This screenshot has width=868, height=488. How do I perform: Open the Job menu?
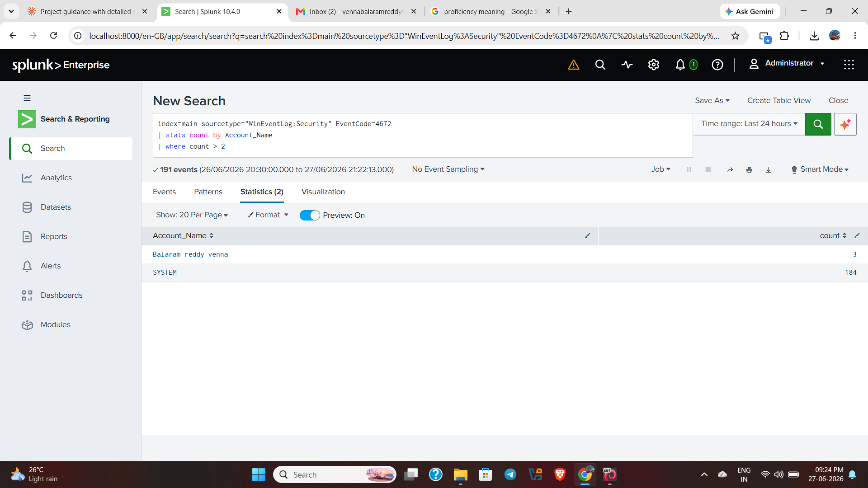[660, 169]
